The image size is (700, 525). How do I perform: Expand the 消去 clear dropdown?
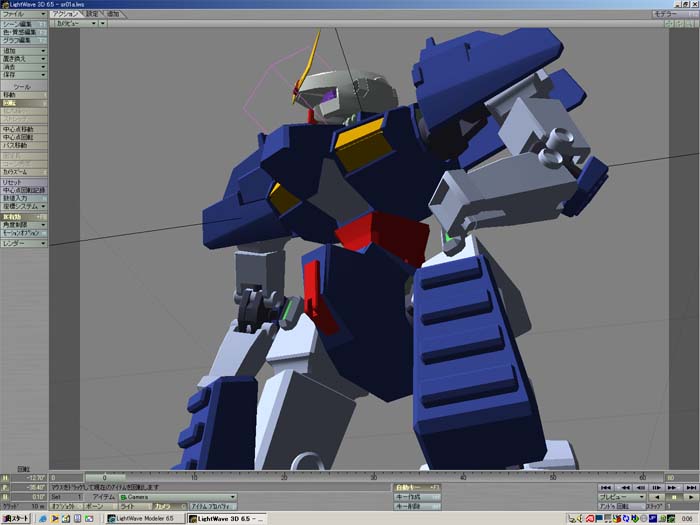click(x=24, y=67)
